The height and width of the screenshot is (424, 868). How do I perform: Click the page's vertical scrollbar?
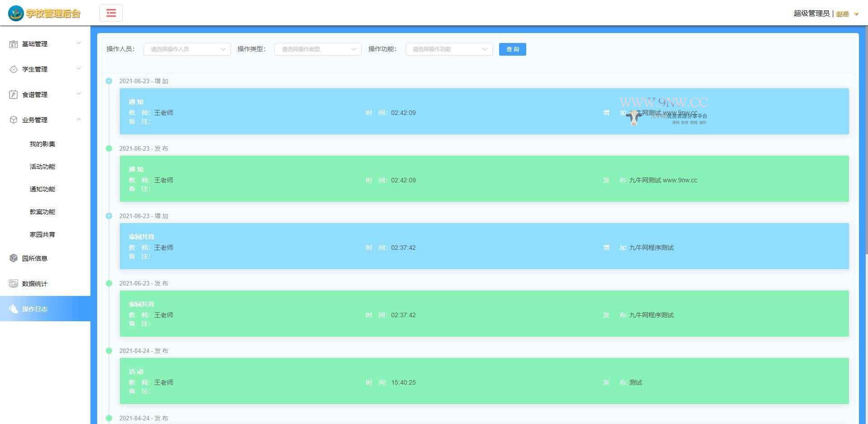click(865, 136)
